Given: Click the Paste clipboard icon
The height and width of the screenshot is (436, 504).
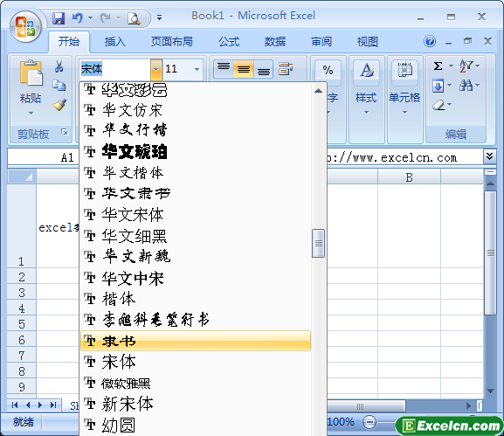Looking at the screenshot, I should [31, 73].
